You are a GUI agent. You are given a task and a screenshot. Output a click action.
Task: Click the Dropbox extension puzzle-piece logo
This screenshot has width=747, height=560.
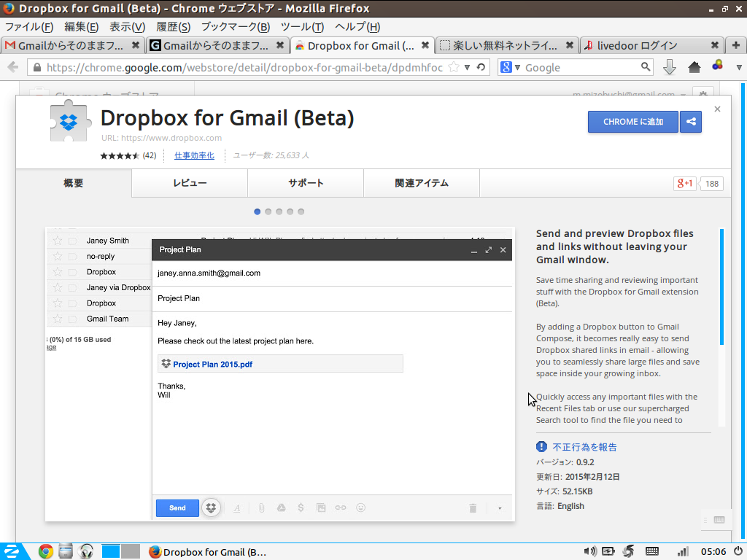(x=69, y=121)
